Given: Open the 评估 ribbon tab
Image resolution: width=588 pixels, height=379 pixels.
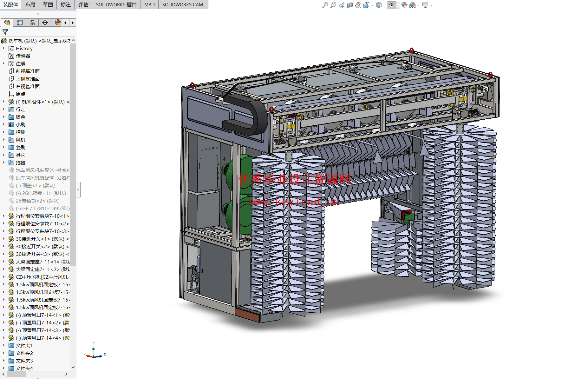Looking at the screenshot, I should pos(83,4).
